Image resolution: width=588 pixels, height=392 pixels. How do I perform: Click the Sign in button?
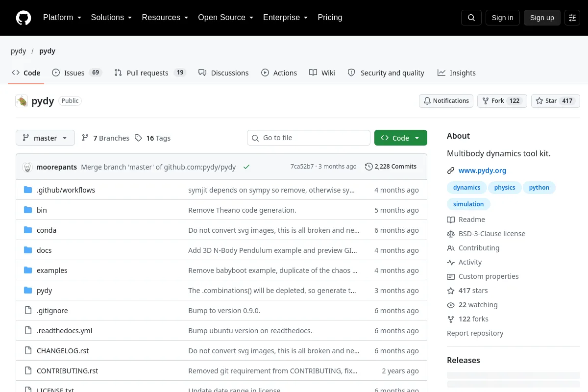pos(502,18)
